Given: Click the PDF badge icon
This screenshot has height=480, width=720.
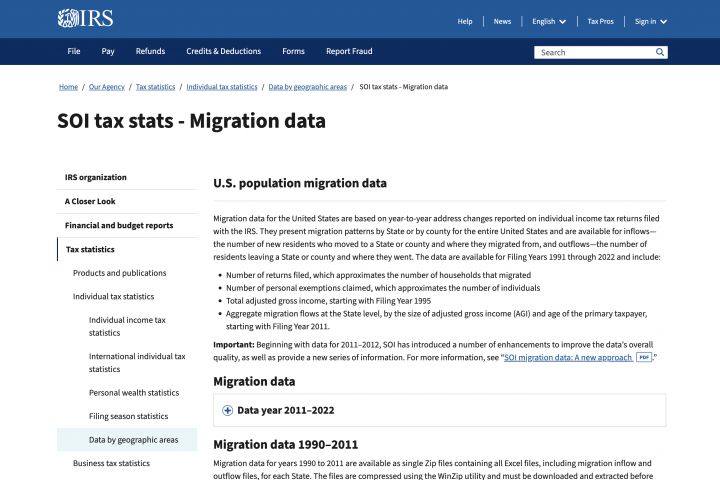Looking at the screenshot, I should (x=644, y=357).
